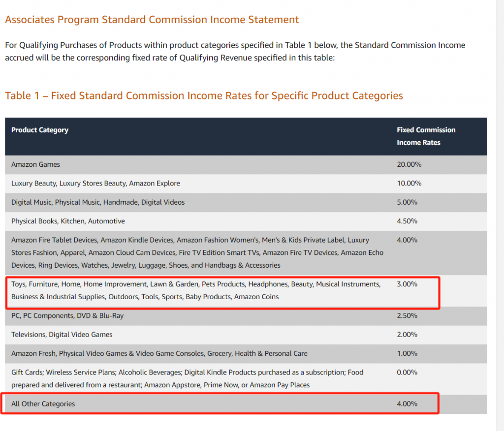Viewport: 504px width, 431px height.
Task: Click the 5.00% commission rate
Action: [407, 202]
